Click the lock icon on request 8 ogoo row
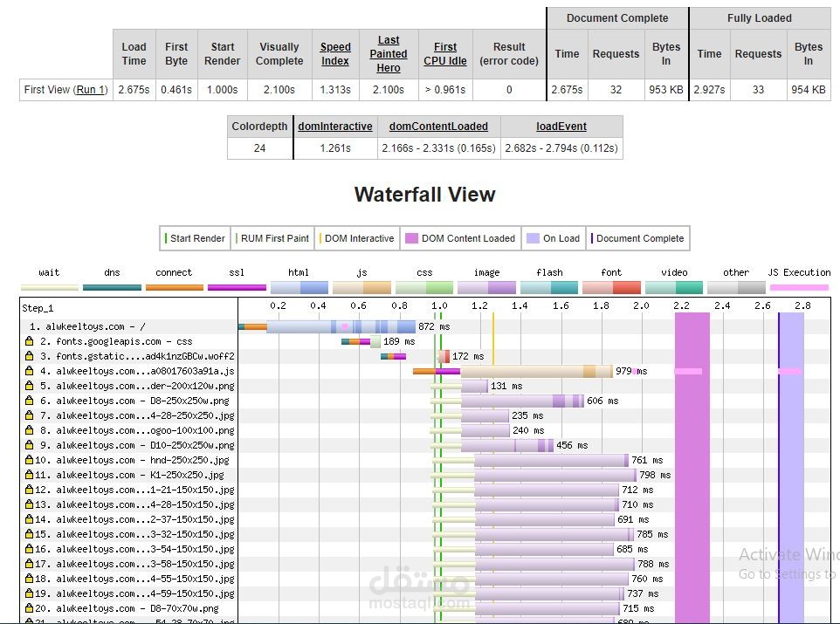The width and height of the screenshot is (840, 624). point(29,430)
